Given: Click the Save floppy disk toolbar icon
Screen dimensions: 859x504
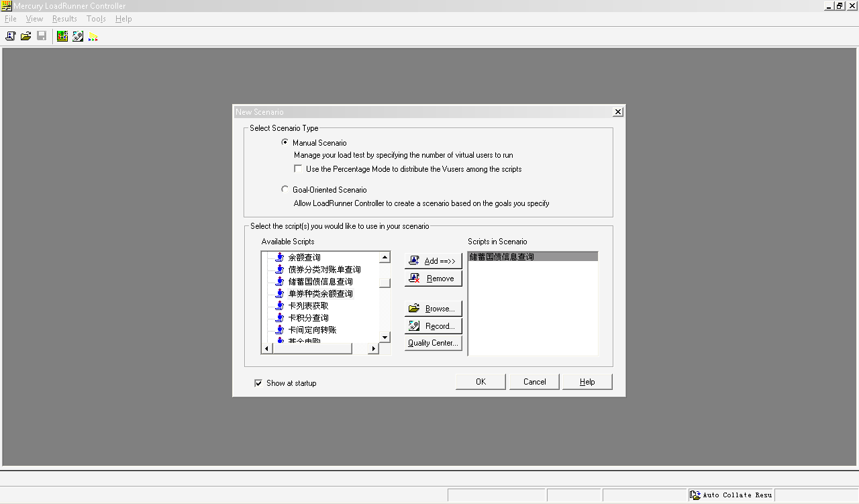Looking at the screenshot, I should 42,36.
